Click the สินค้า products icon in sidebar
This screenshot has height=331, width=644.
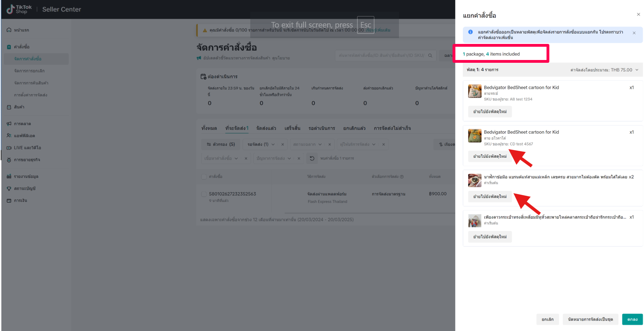click(x=9, y=107)
